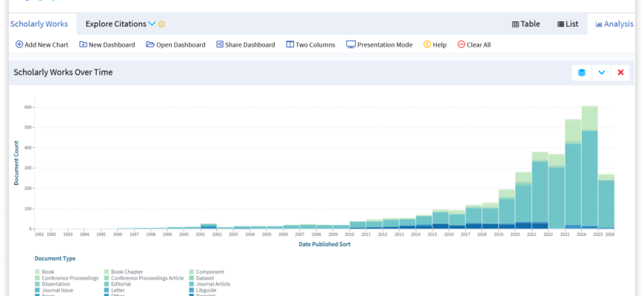
Task: Collapse the chart panel with chevron
Action: point(602,73)
